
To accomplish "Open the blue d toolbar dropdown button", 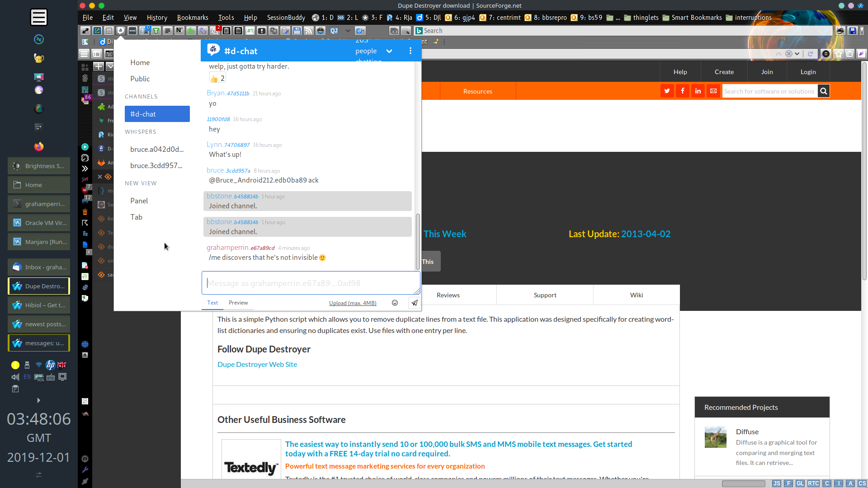I will click(x=360, y=31).
